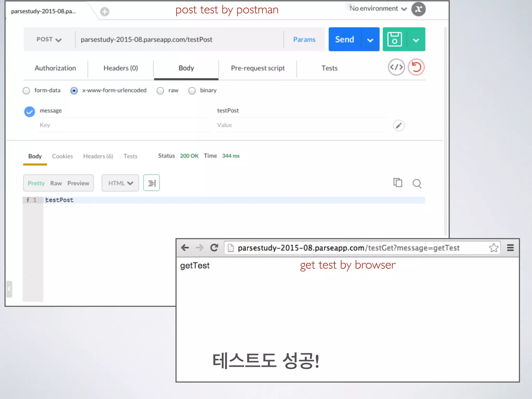Select the response Tests tab
Screen dimensions: 532x399
point(130,156)
